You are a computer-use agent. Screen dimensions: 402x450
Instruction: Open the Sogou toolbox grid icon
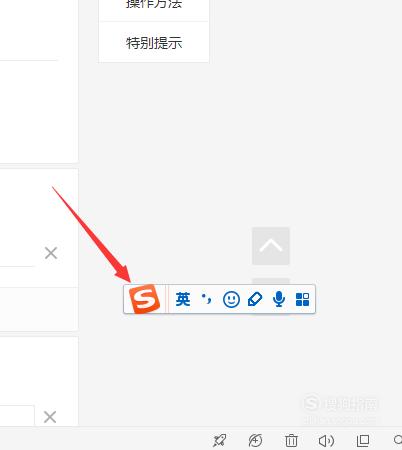[302, 299]
